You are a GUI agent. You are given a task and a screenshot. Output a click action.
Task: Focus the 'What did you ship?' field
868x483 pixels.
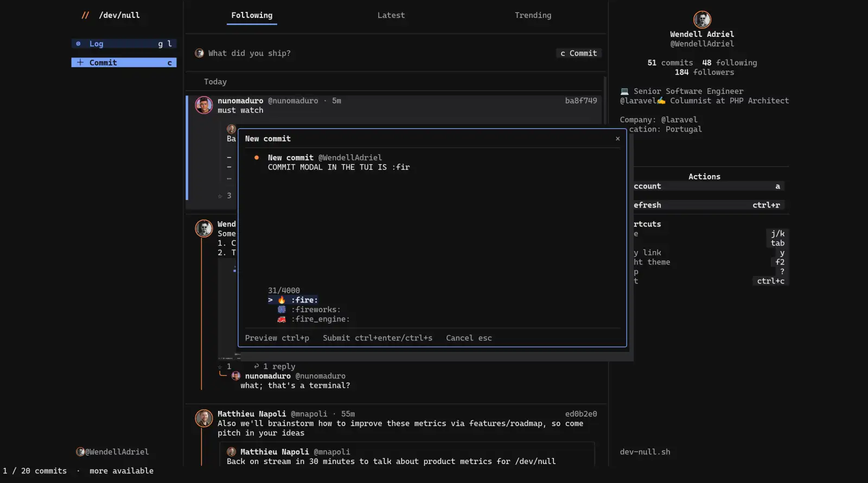coord(250,53)
